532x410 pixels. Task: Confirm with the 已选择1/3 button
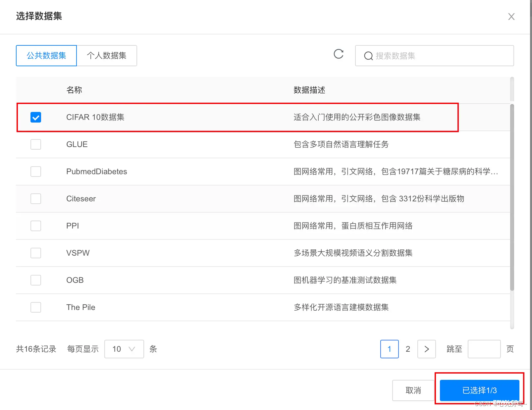[479, 390]
